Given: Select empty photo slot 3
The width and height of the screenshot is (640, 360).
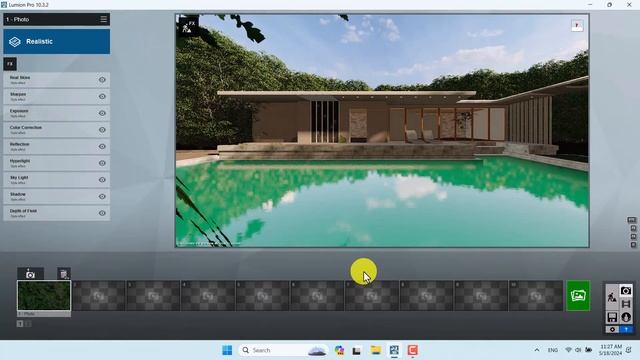Looking at the screenshot, I should click(153, 296).
